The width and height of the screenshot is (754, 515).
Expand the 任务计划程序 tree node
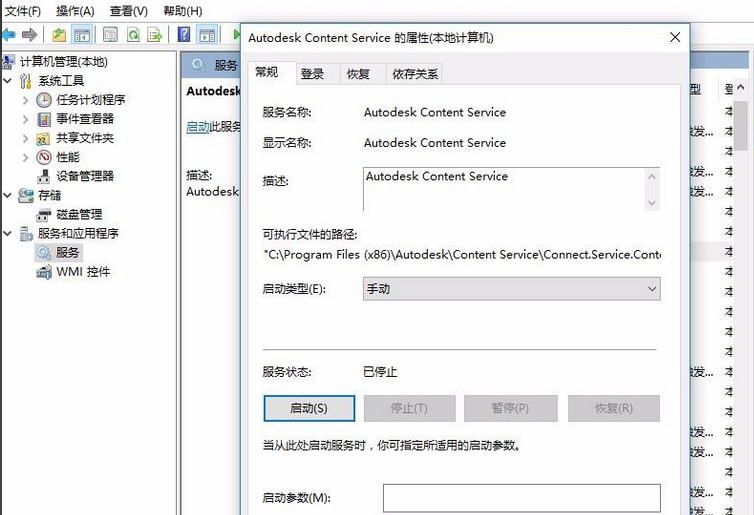click(x=26, y=100)
